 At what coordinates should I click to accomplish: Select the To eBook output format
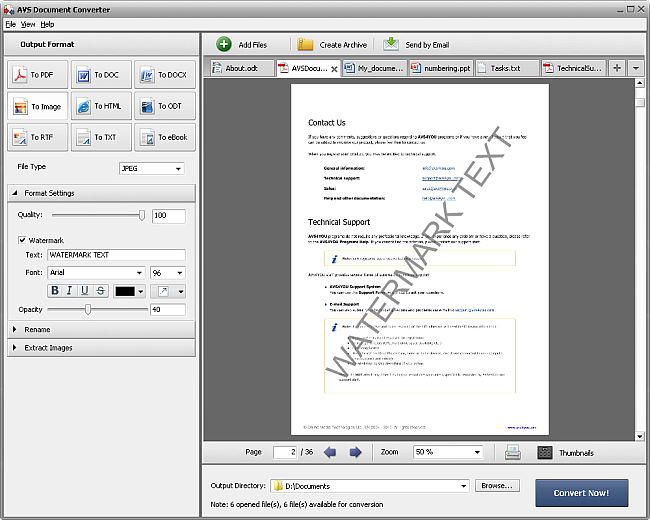[165, 137]
